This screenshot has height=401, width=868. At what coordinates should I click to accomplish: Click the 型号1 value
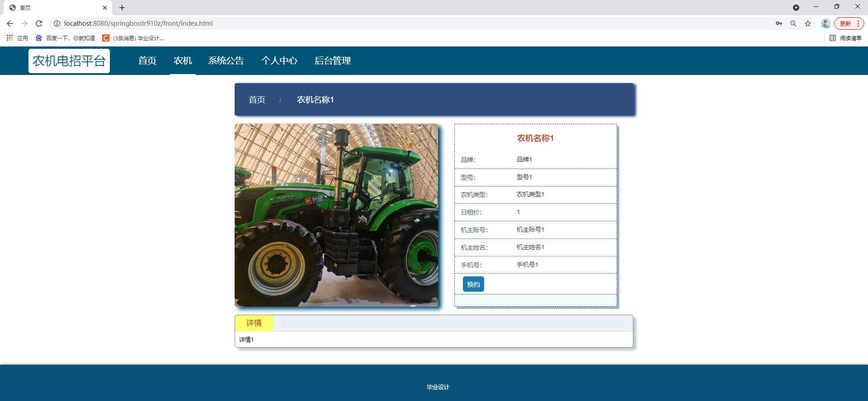(x=524, y=177)
